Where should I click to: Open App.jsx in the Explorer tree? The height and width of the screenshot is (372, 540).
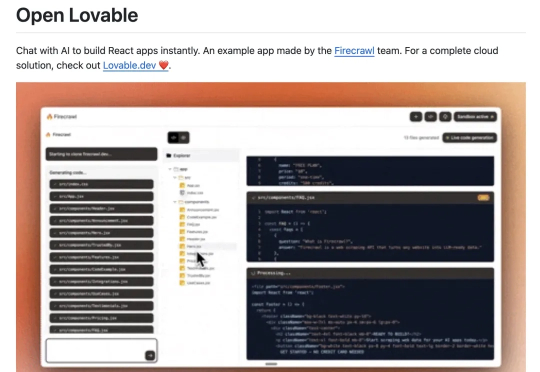[190, 185]
